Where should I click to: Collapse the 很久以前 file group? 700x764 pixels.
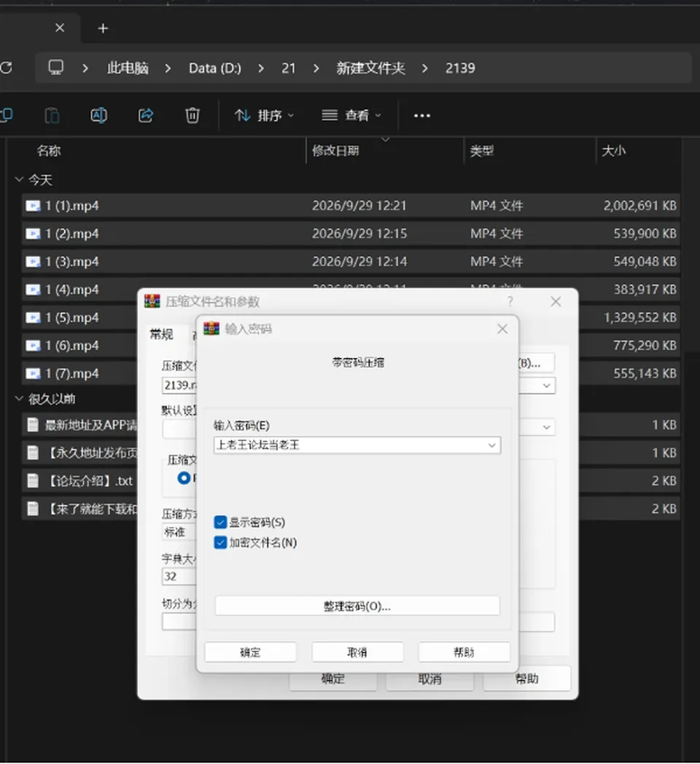(x=19, y=399)
